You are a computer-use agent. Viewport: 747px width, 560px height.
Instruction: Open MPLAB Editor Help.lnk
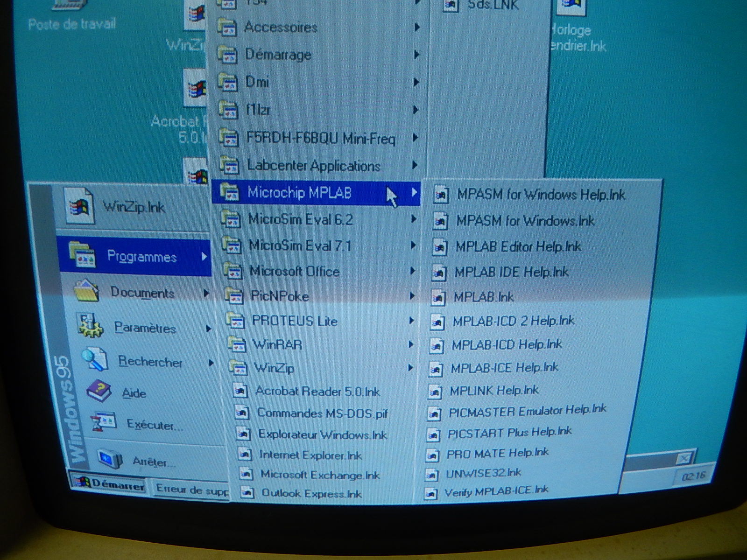click(x=519, y=246)
